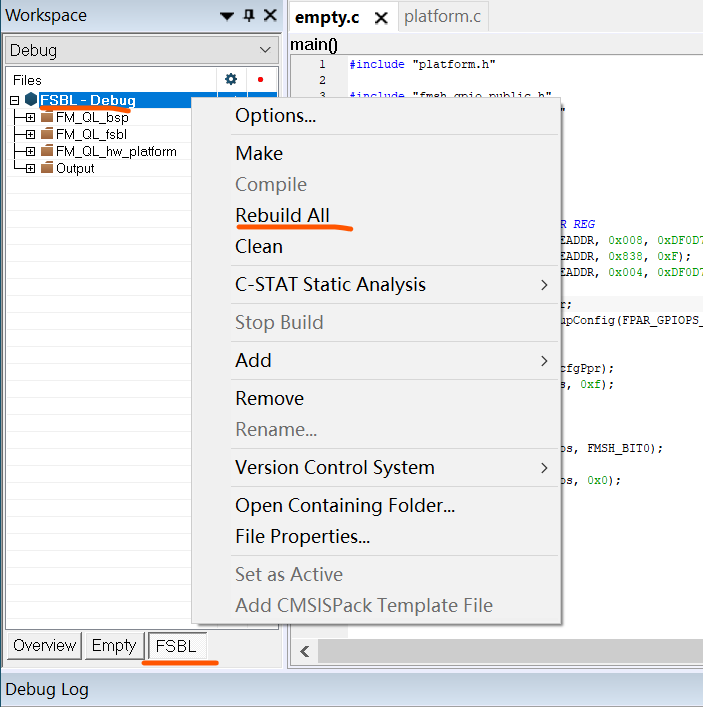Viewport: 703px width, 707px height.
Task: Collapse the FSBL - Debug project node
Action: [14, 100]
